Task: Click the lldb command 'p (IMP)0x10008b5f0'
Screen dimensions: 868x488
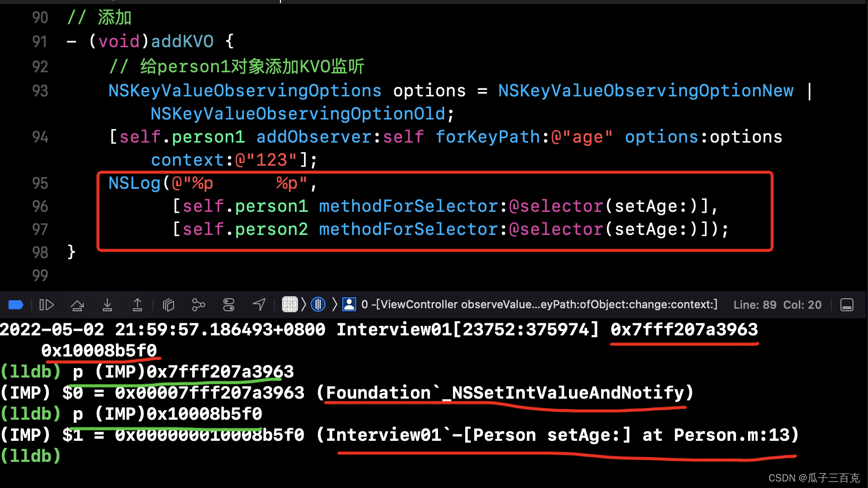Action: (167, 414)
